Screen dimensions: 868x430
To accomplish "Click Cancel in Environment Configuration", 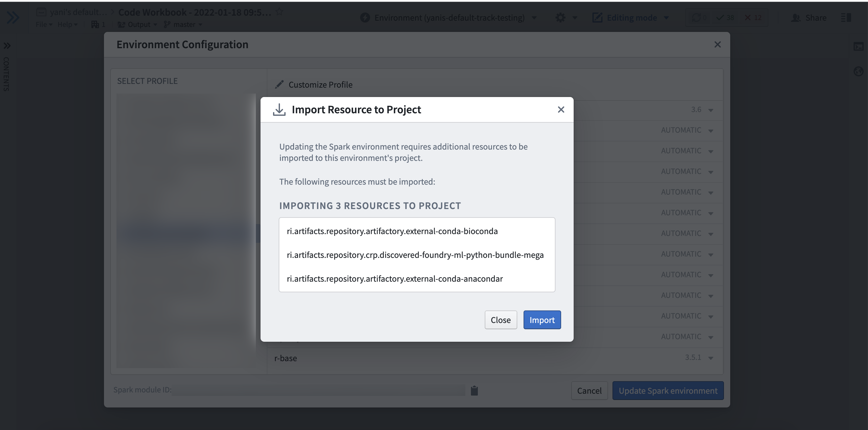I will pyautogui.click(x=589, y=391).
